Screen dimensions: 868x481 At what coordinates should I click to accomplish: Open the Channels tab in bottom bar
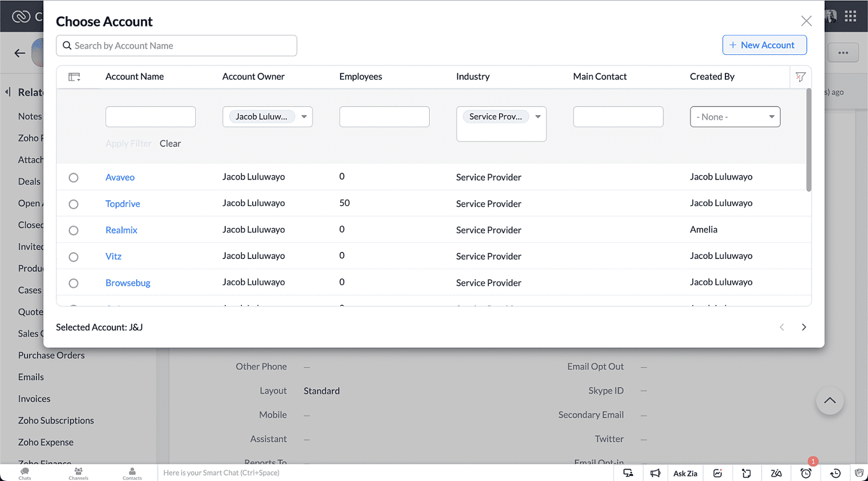pyautogui.click(x=79, y=473)
